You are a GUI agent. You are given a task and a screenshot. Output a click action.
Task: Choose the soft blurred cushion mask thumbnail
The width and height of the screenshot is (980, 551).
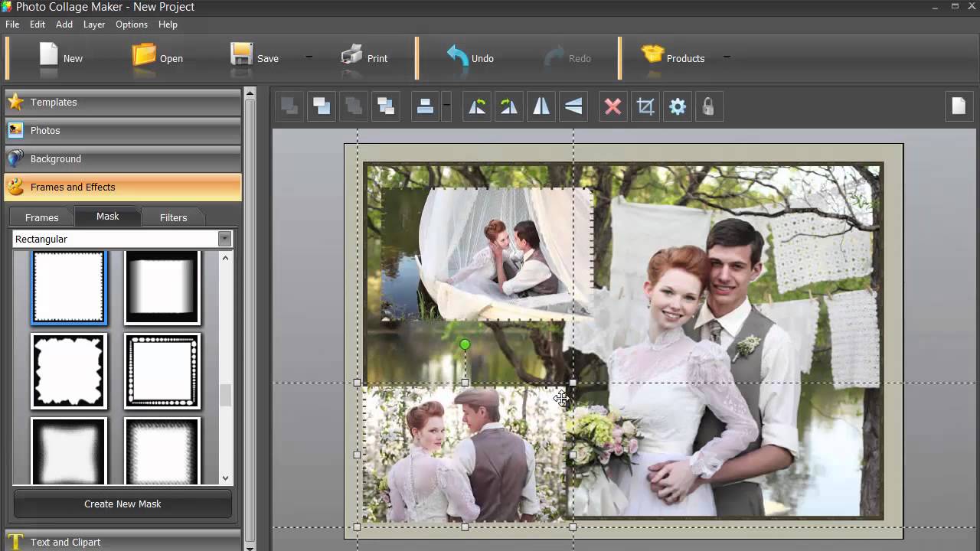[69, 451]
